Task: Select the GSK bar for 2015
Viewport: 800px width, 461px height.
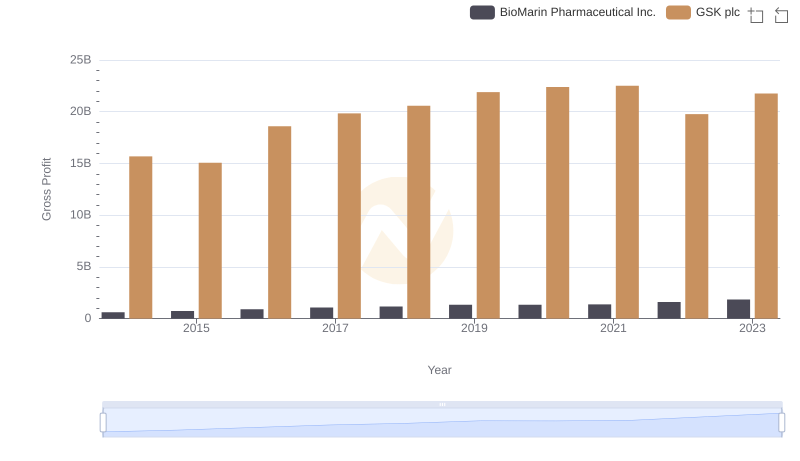Action: (x=210, y=241)
